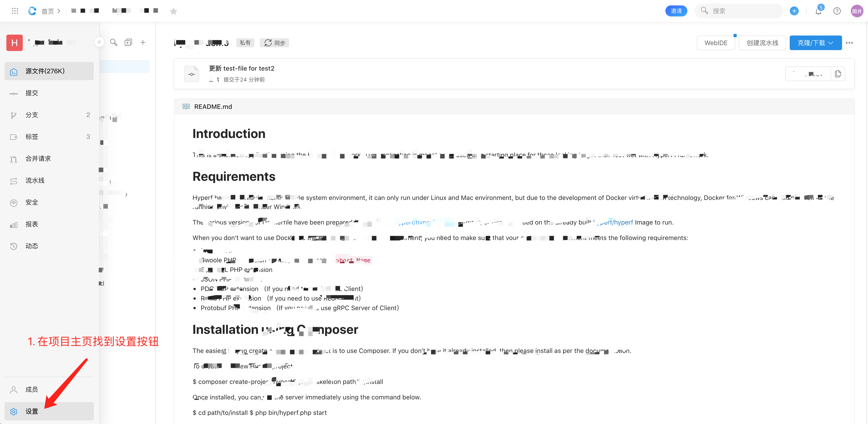Open the app grid launcher icon
Viewport: 868px width, 424px height.
coord(15,11)
